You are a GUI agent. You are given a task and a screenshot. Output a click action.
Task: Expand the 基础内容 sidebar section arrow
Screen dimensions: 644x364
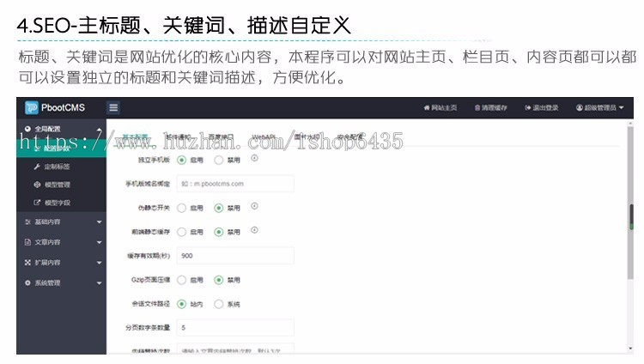pyautogui.click(x=99, y=221)
